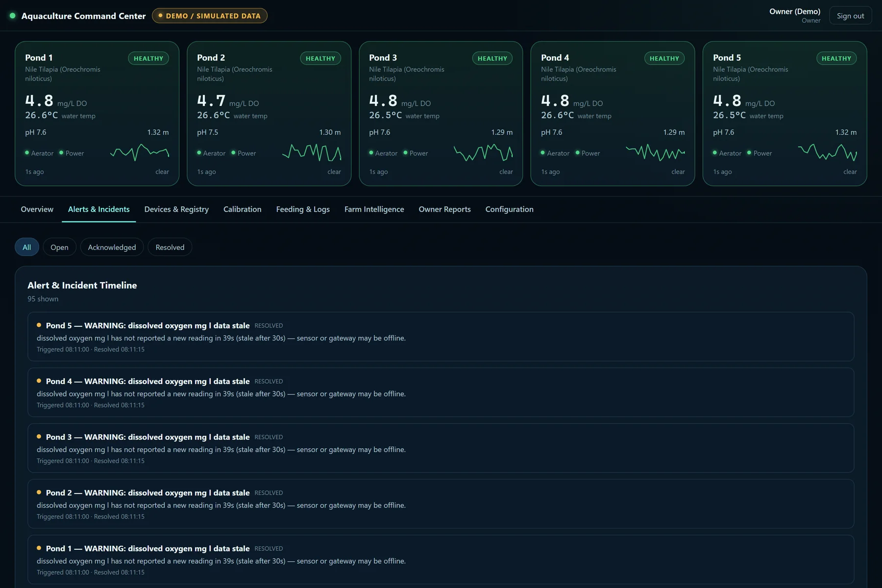Click Pond 3 '1s ago' timestamp

(x=378, y=172)
